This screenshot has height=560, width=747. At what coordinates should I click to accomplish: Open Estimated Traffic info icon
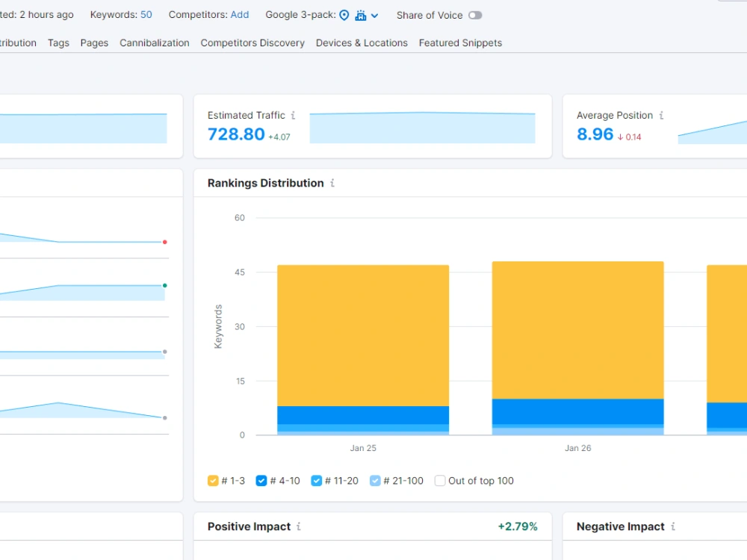click(293, 115)
